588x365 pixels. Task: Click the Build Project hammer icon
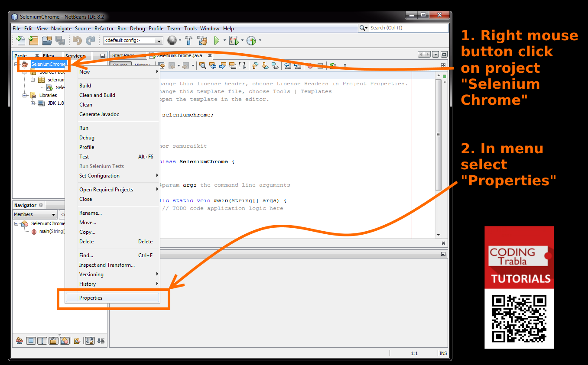click(x=188, y=40)
